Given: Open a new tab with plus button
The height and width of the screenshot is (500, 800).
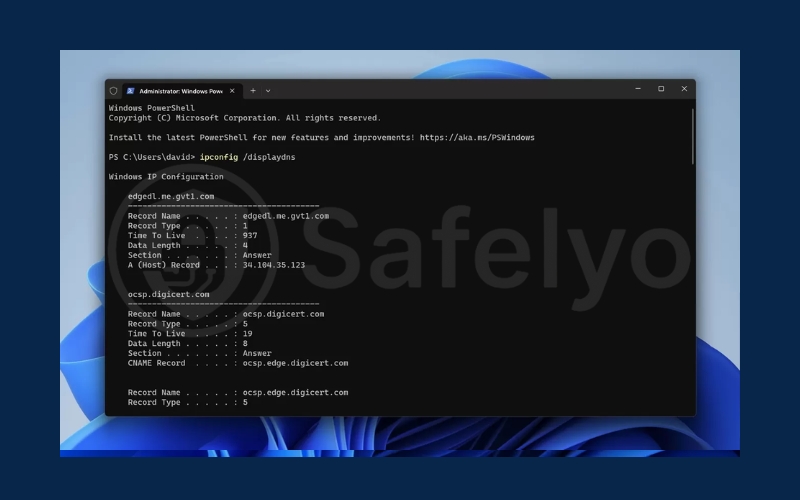Looking at the screenshot, I should coord(253,90).
